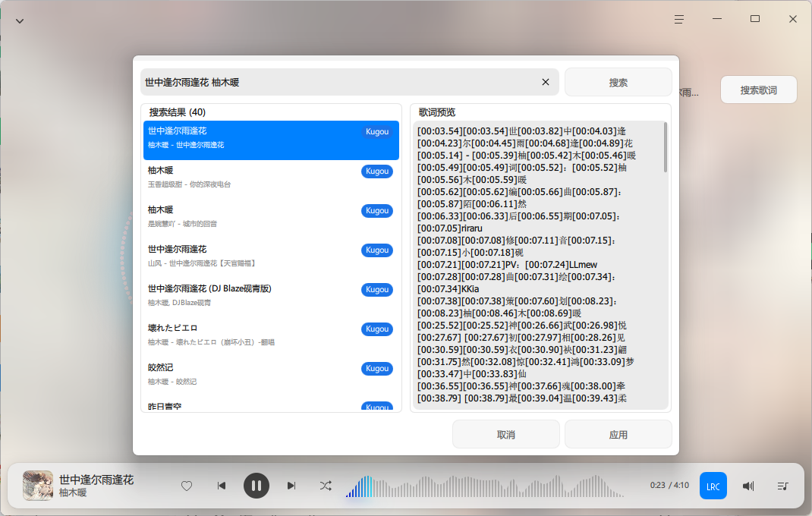
Task: Skip to previous track
Action: click(x=222, y=486)
